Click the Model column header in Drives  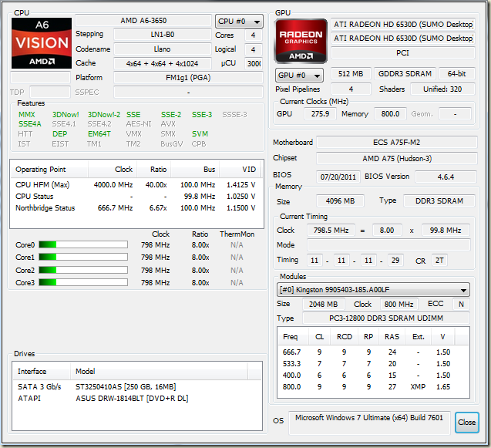[159, 372]
